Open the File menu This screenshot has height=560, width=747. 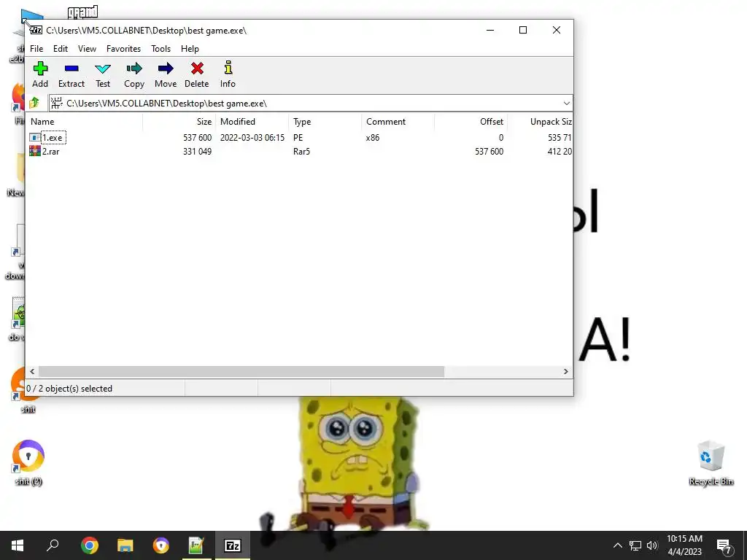(x=36, y=49)
